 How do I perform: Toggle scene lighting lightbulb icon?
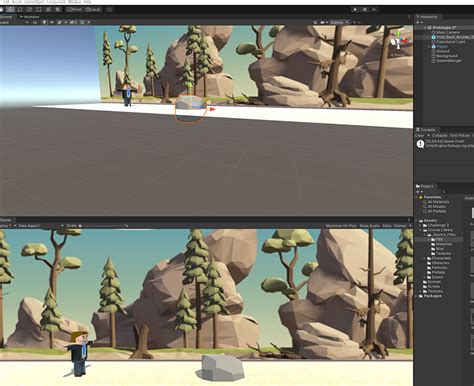(x=44, y=22)
